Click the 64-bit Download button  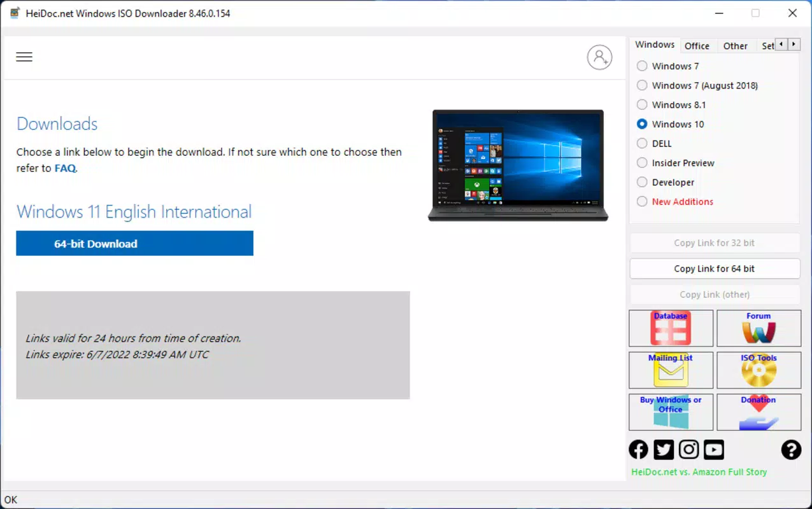pos(134,244)
